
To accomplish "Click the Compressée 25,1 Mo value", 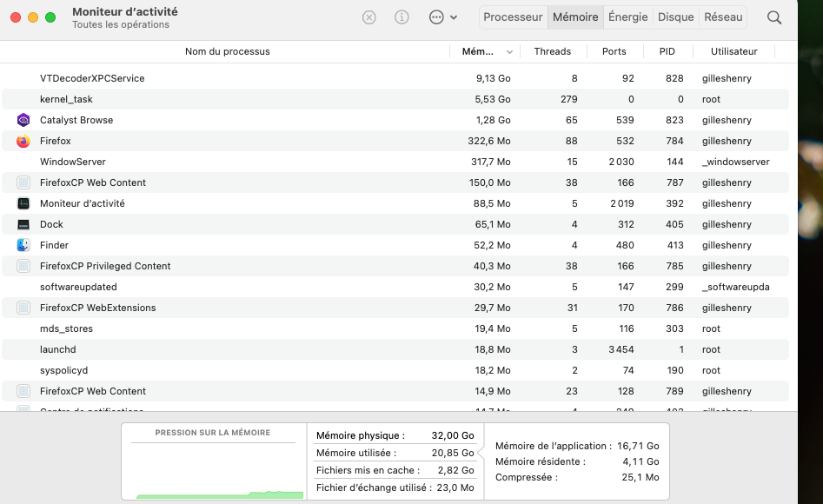I will tap(640, 478).
